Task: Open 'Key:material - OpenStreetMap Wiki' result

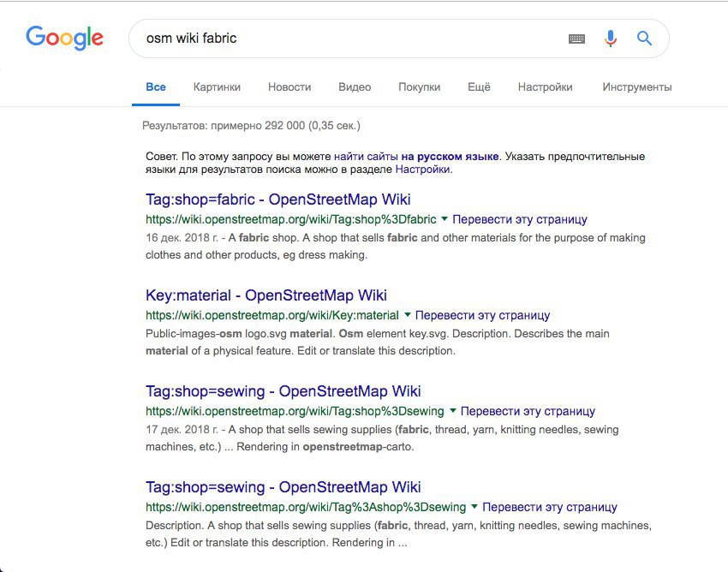Action: click(266, 295)
